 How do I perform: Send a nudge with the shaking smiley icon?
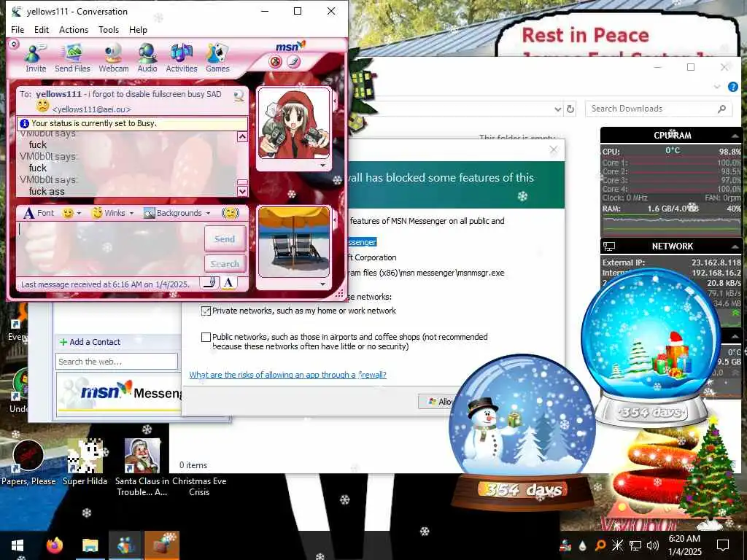point(231,213)
